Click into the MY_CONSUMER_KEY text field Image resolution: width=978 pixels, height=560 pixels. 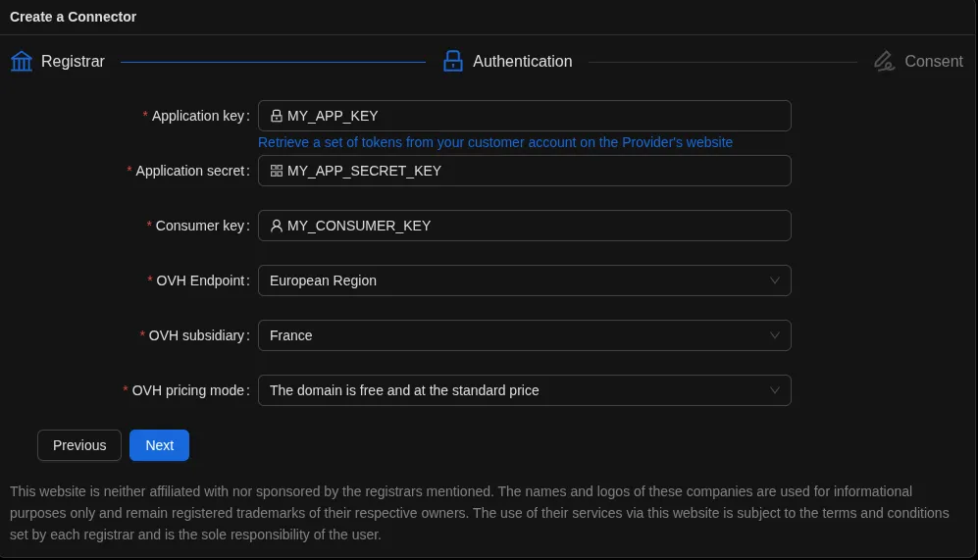(535, 226)
